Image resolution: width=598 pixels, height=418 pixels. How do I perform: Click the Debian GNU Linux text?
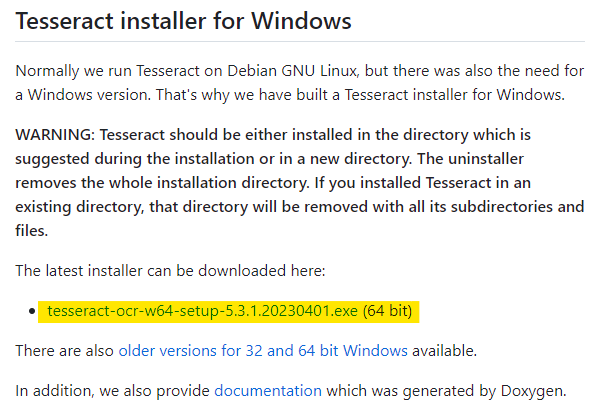[x=293, y=71]
